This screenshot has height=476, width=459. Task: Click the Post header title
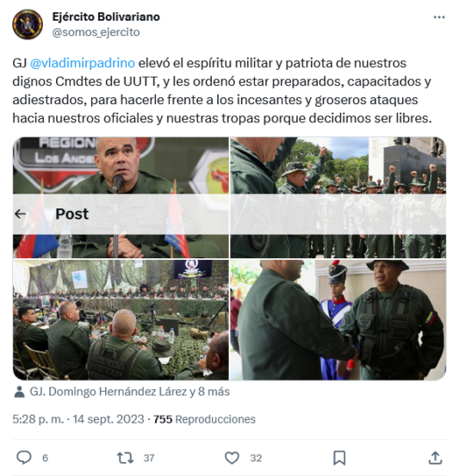[x=72, y=214]
